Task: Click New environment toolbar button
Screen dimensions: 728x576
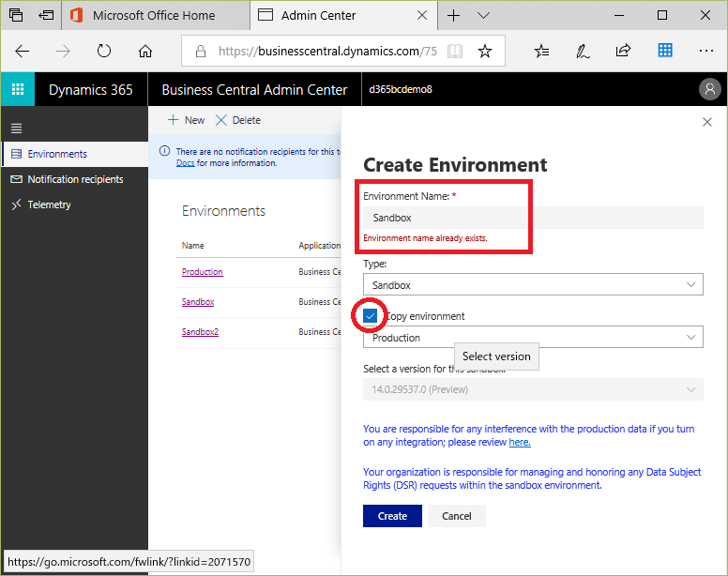Action: [186, 120]
